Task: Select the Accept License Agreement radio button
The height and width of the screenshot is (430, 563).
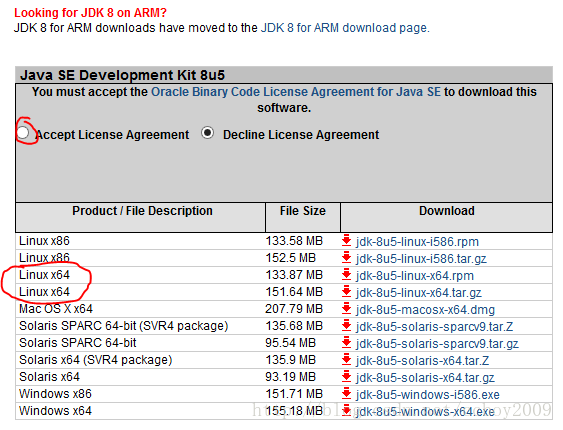Action: (x=23, y=133)
